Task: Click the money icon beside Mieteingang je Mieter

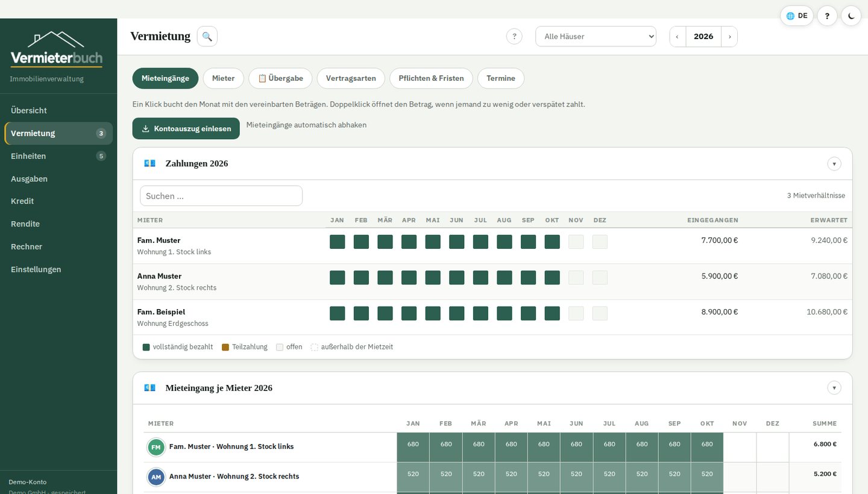Action: pos(149,388)
